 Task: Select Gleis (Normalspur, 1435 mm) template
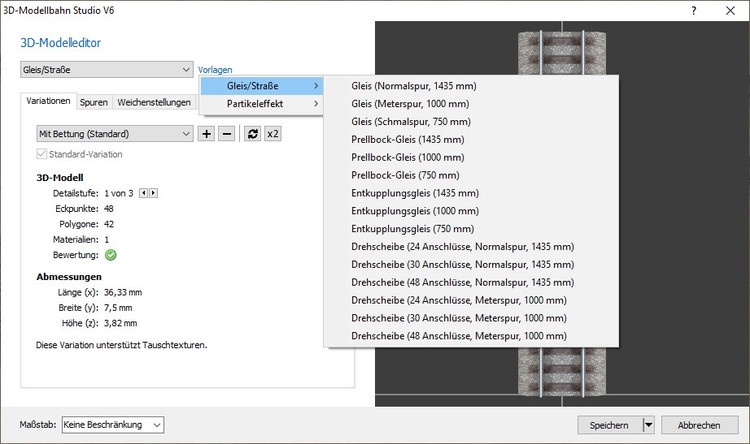pos(471,86)
